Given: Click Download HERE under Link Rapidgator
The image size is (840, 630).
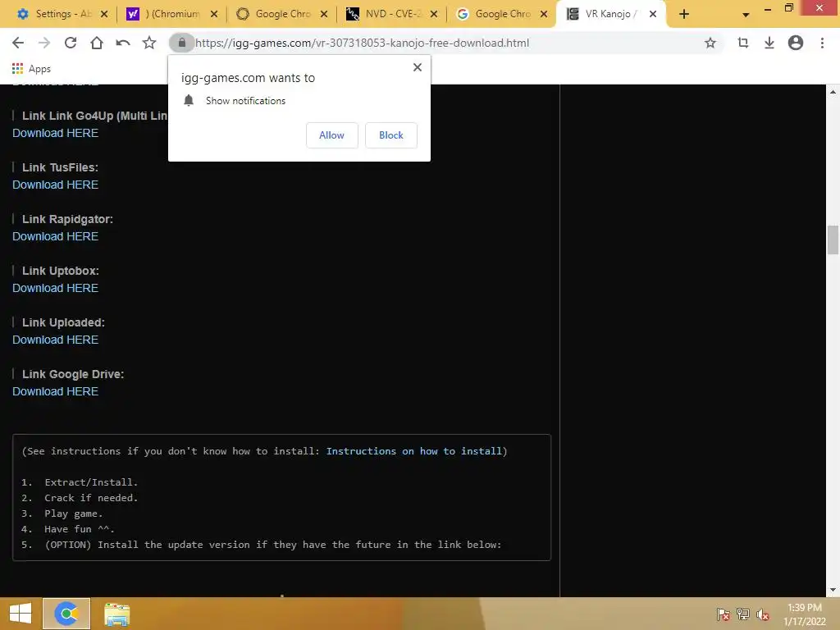Looking at the screenshot, I should pyautogui.click(x=55, y=236).
